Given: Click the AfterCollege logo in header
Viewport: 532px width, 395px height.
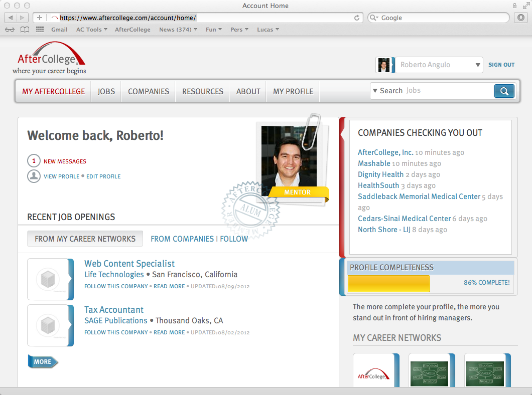Looking at the screenshot, I should click(50, 58).
